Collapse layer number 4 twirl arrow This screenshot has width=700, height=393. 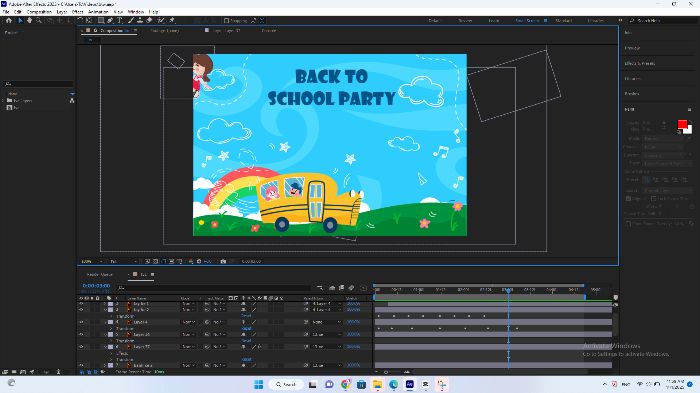(x=105, y=322)
